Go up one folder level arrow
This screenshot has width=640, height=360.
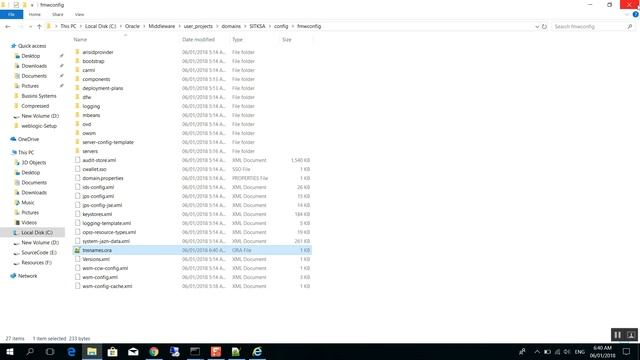point(39,27)
